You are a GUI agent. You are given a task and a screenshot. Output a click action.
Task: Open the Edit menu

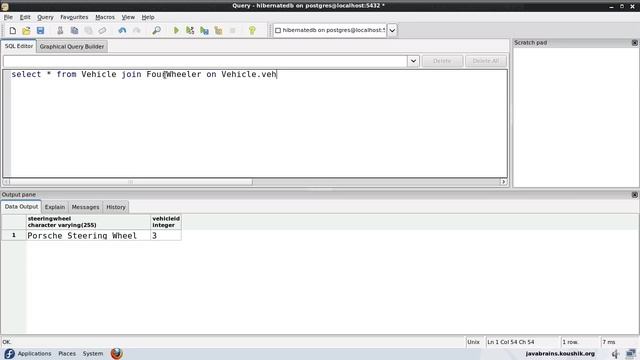tap(25, 17)
